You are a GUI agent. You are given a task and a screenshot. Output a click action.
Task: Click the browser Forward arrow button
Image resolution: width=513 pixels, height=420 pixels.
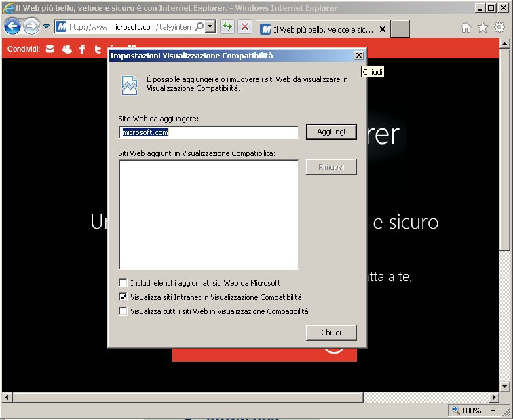coord(31,26)
